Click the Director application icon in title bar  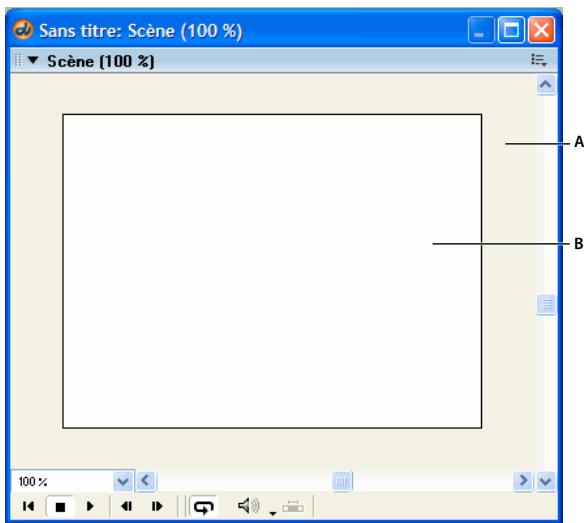[23, 30]
